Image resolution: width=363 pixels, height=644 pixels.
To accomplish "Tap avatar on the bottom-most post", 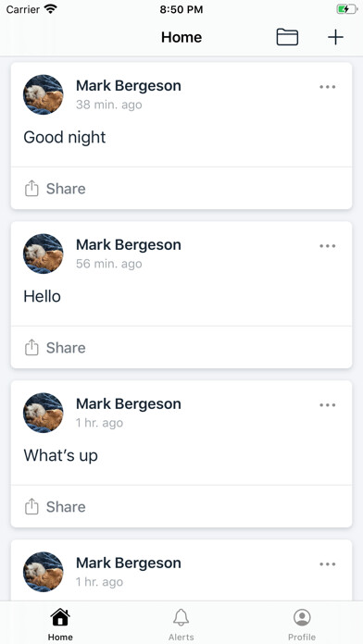I will point(44,572).
